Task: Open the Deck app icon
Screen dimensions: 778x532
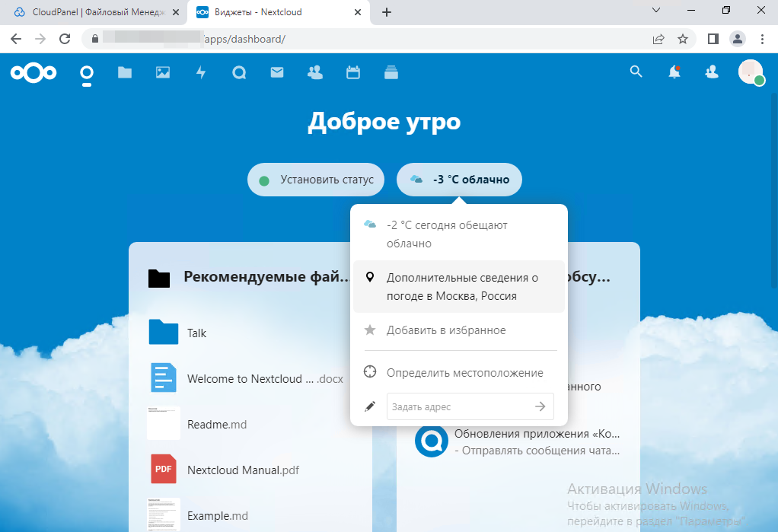Action: point(391,72)
